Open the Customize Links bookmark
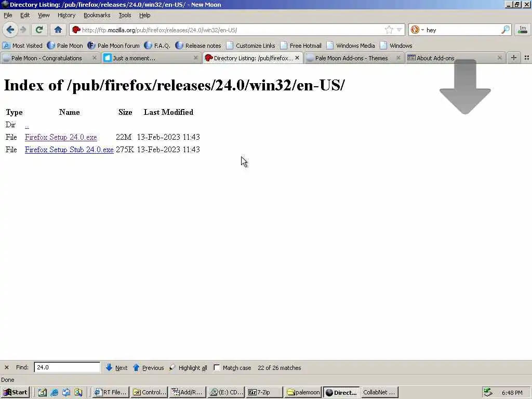This screenshot has height=399, width=532. (251, 46)
